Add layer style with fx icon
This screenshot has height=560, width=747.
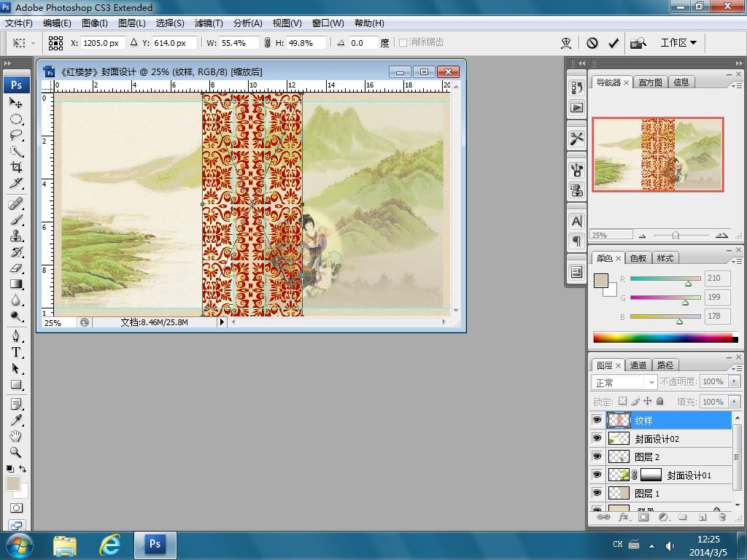[x=623, y=517]
